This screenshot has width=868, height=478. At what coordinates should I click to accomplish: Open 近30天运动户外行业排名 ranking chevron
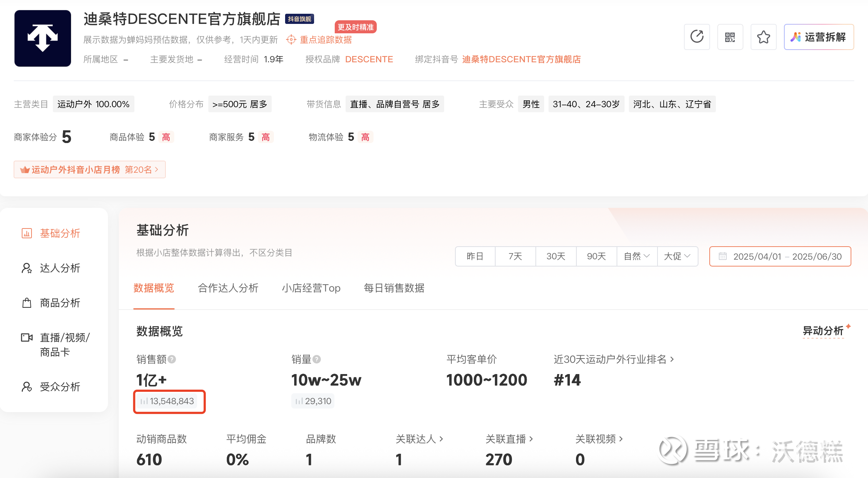[x=672, y=359]
